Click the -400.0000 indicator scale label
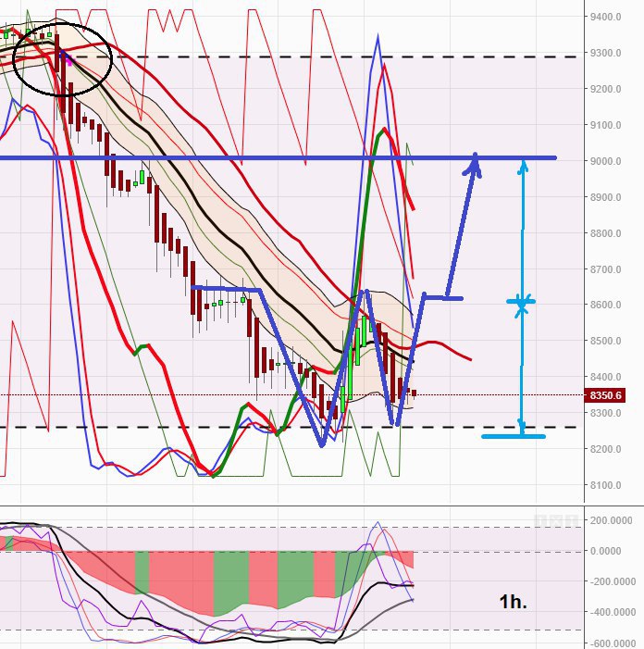 (x=612, y=612)
